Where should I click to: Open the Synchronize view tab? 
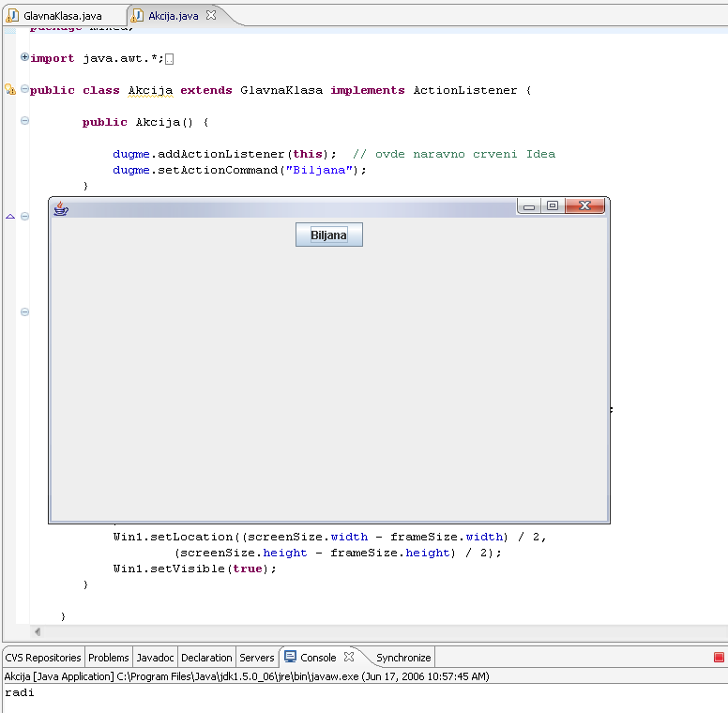[403, 658]
